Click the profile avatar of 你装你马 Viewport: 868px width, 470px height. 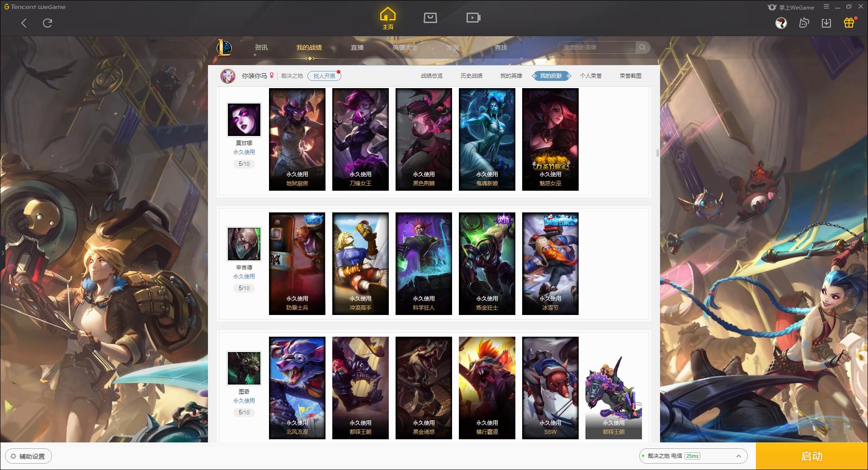click(x=228, y=76)
